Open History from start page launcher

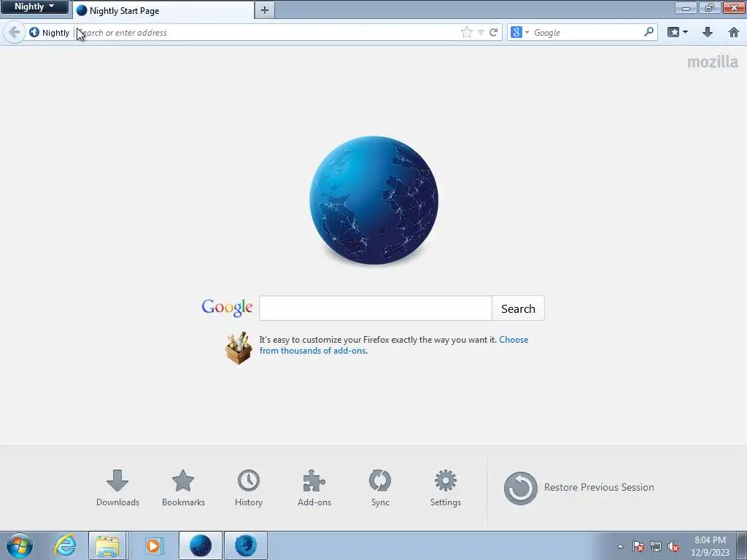(x=249, y=488)
